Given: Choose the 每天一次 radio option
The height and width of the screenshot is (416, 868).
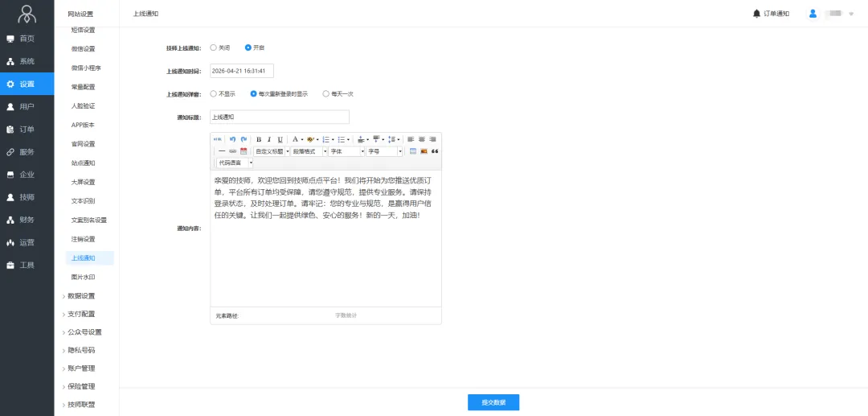Looking at the screenshot, I should coord(325,93).
